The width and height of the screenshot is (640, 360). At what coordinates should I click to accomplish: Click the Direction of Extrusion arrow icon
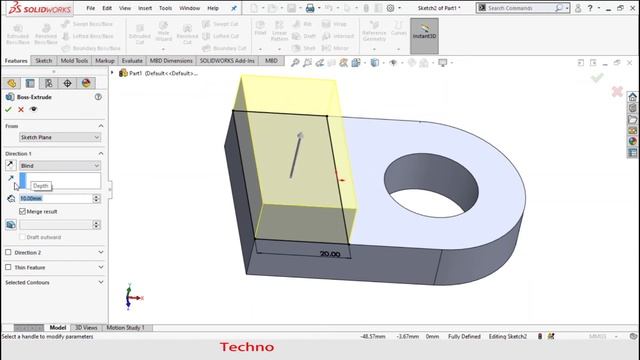point(11,178)
